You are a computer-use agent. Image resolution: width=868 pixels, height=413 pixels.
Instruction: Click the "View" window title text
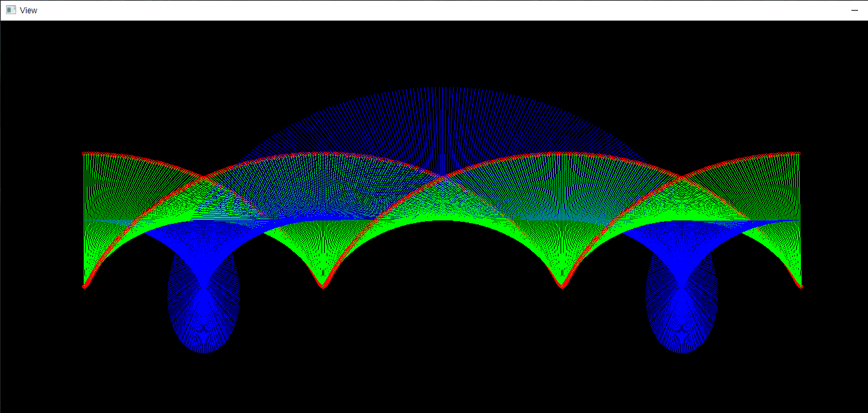[29, 10]
